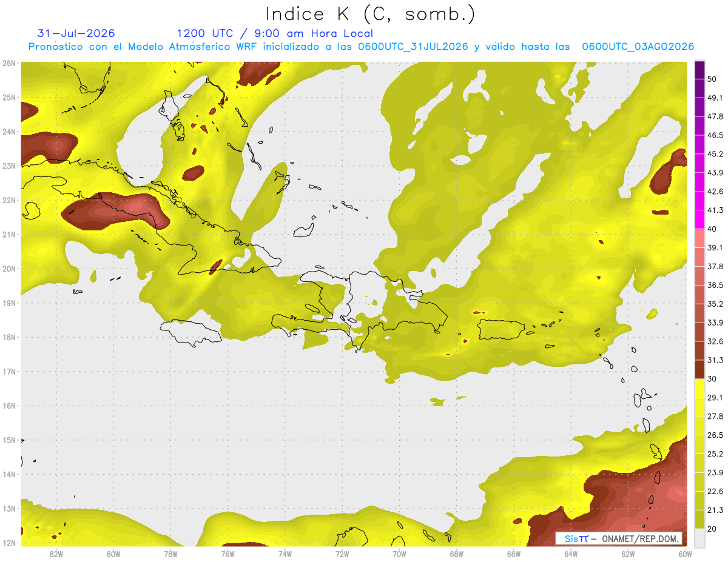Click longitude label "82W"

[x=56, y=554]
